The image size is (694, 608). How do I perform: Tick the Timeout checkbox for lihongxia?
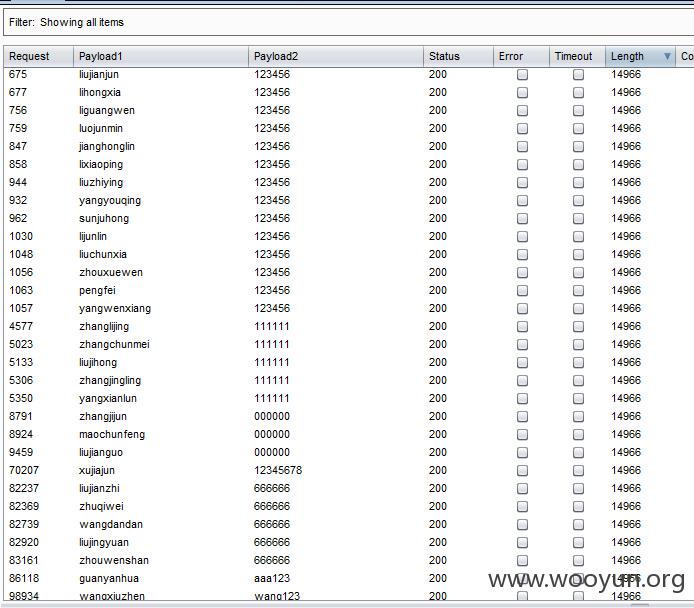578,92
